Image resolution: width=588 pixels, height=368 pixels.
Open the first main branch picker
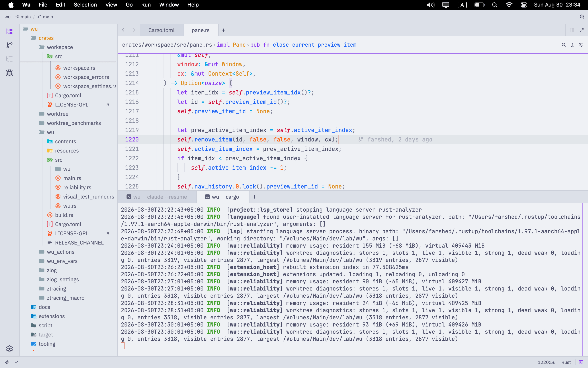point(23,17)
